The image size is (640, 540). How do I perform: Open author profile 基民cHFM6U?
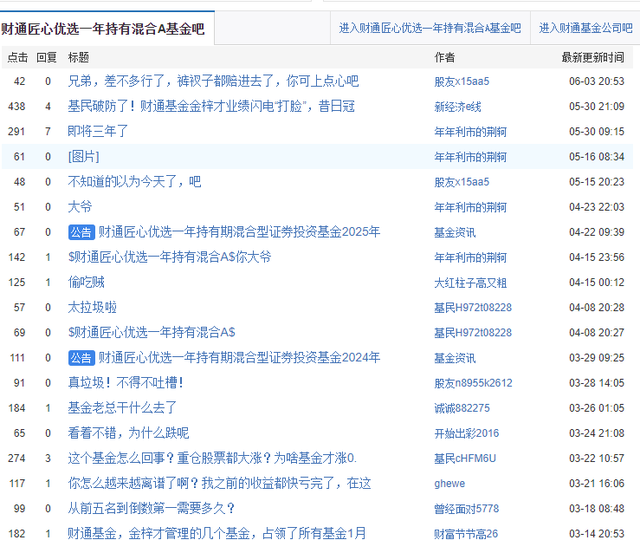465,459
